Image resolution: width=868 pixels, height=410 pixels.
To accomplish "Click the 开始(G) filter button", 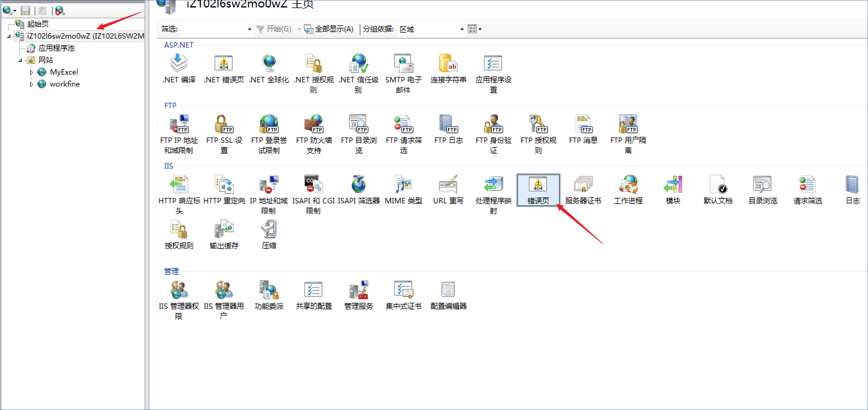I will pyautogui.click(x=273, y=29).
